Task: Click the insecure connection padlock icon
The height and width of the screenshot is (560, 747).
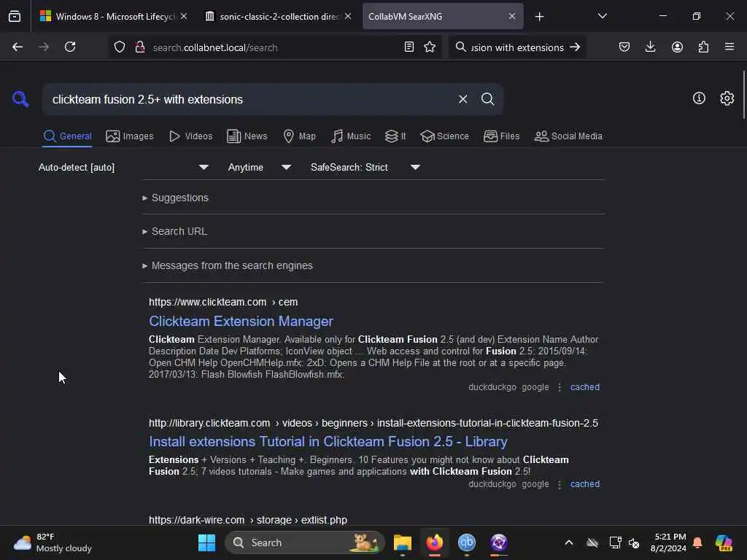Action: click(139, 47)
